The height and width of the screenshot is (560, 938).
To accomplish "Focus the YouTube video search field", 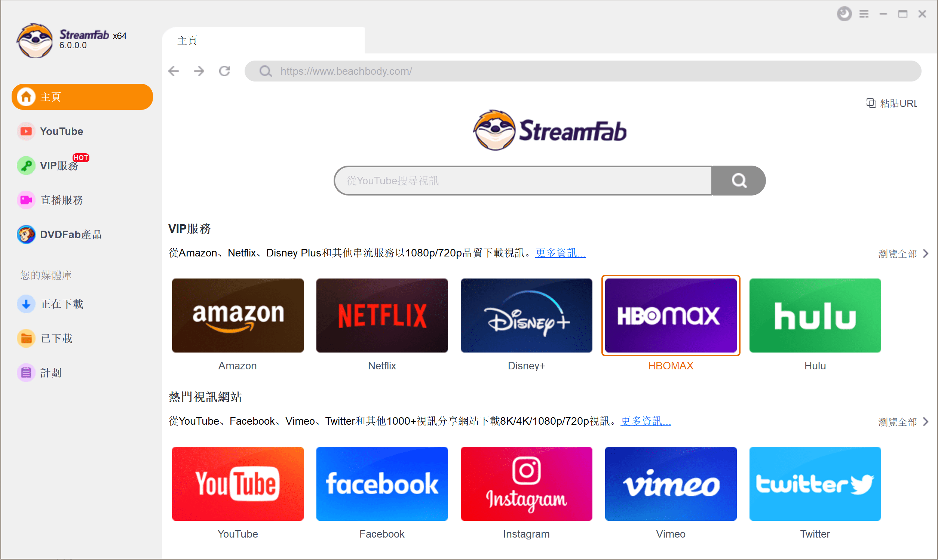I will click(523, 181).
